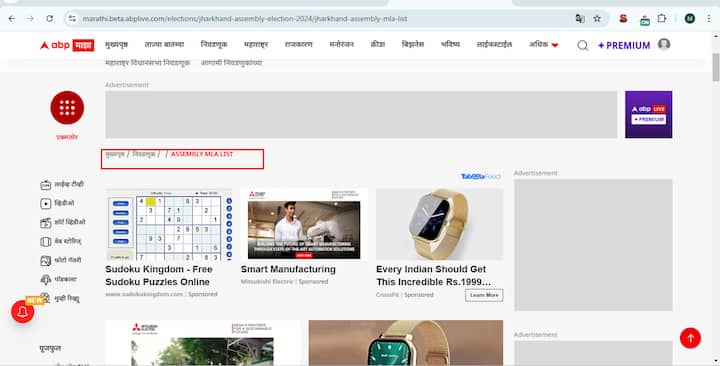Open Short Video sidebar icon
This screenshot has height=366, width=720.
(x=45, y=223)
